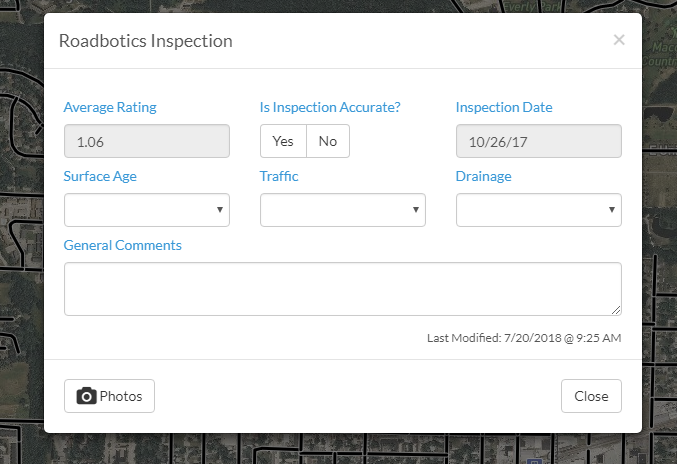Viewport: 677px width, 464px height.
Task: Click the Drainage label text
Action: [x=484, y=176]
